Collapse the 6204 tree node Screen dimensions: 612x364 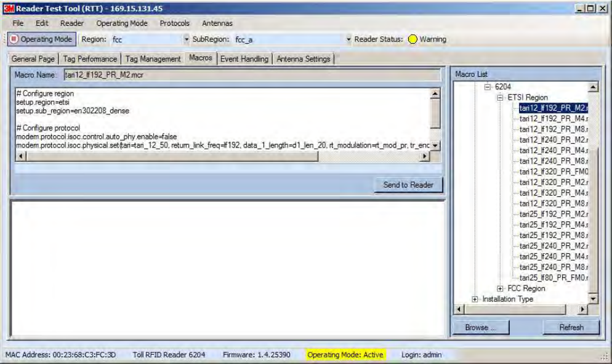point(488,87)
